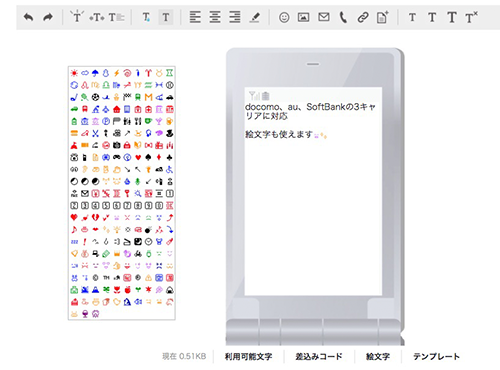Insert a mail link via envelope icon
This screenshot has height=370, width=500.
coord(324,17)
